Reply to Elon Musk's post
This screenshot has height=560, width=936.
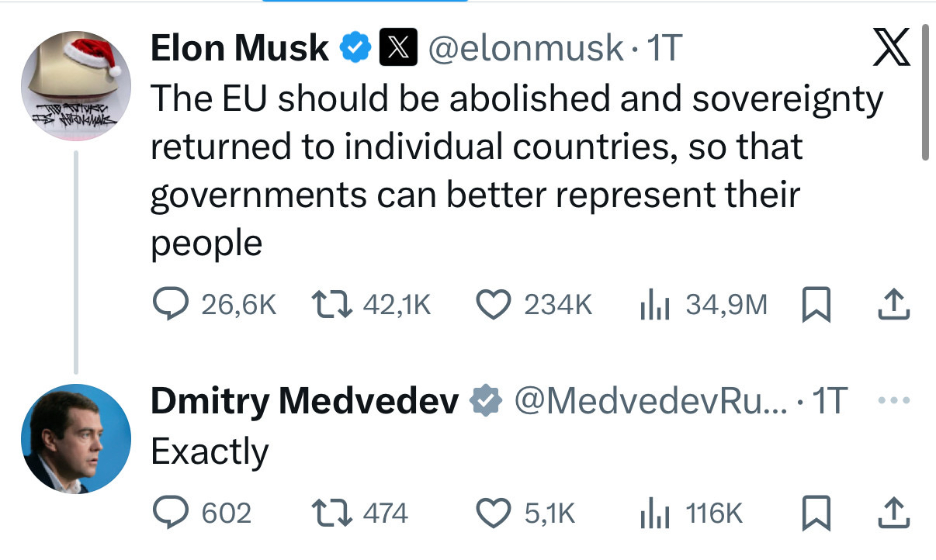pos(167,305)
